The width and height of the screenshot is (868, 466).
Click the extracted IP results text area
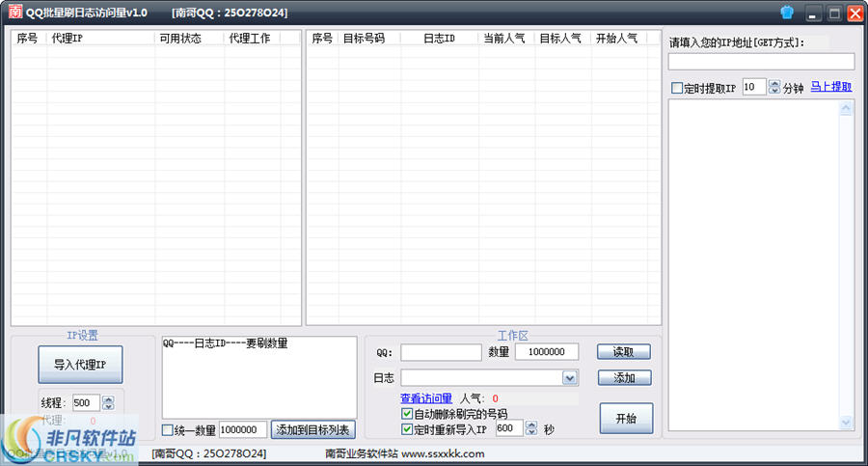pos(754,266)
